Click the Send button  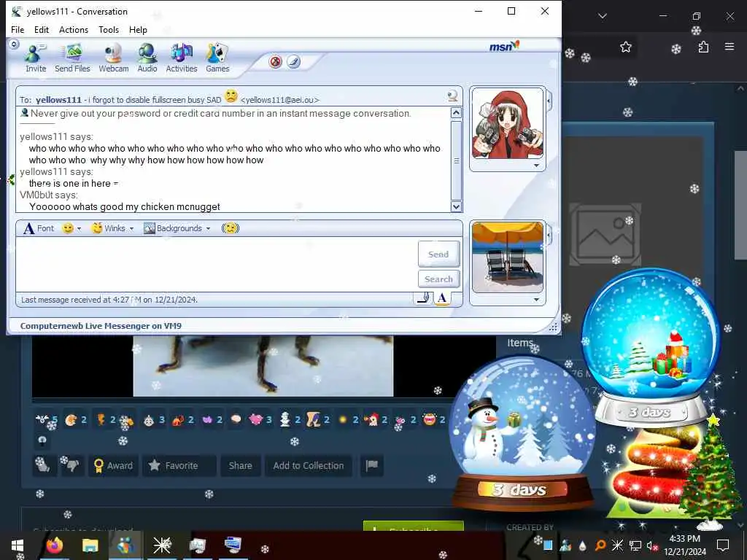point(438,254)
